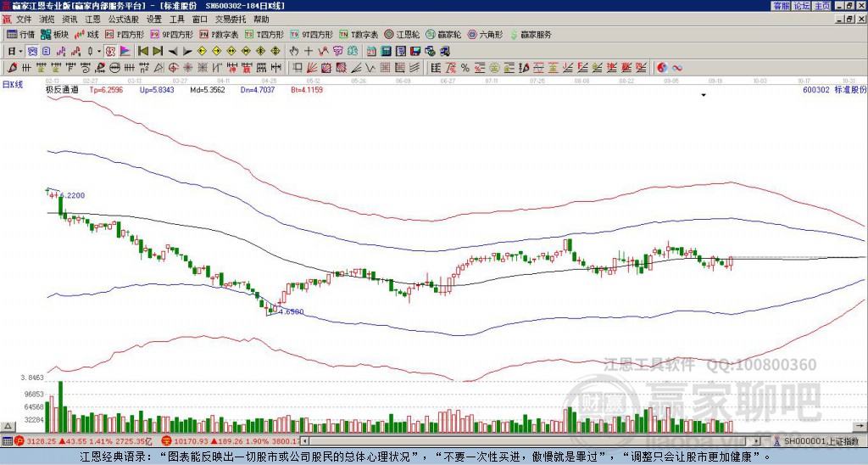Expand the 日 period dropdown

[x=20, y=52]
